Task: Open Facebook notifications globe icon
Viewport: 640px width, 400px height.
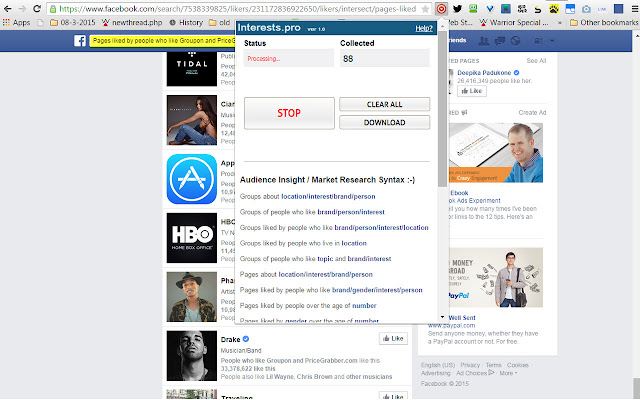Action: click(x=516, y=40)
